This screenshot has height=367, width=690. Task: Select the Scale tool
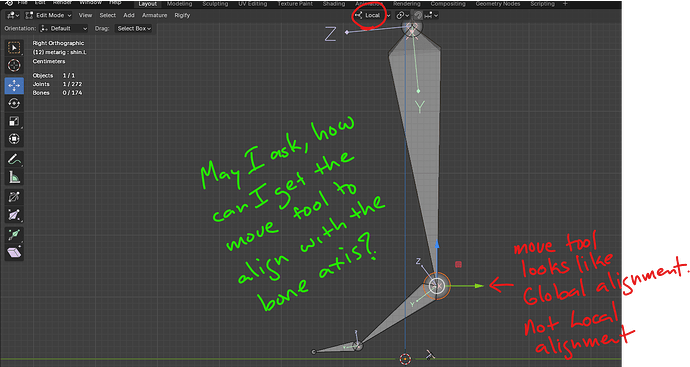[14, 121]
